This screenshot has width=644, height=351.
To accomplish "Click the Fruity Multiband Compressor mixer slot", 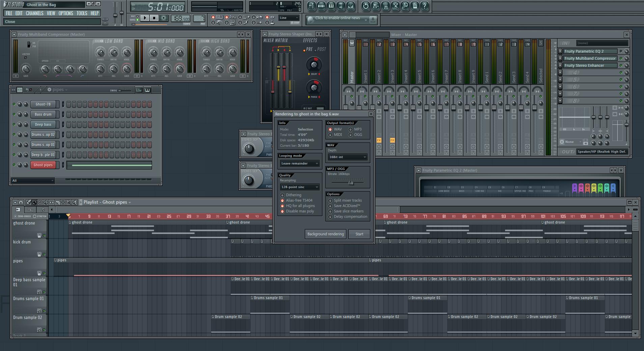I will pos(590,58).
